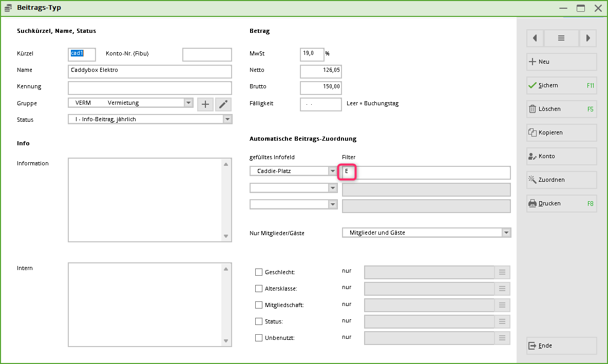This screenshot has width=608, height=364.
Task: Enable the Geschlecht checkbox
Action: [259, 273]
